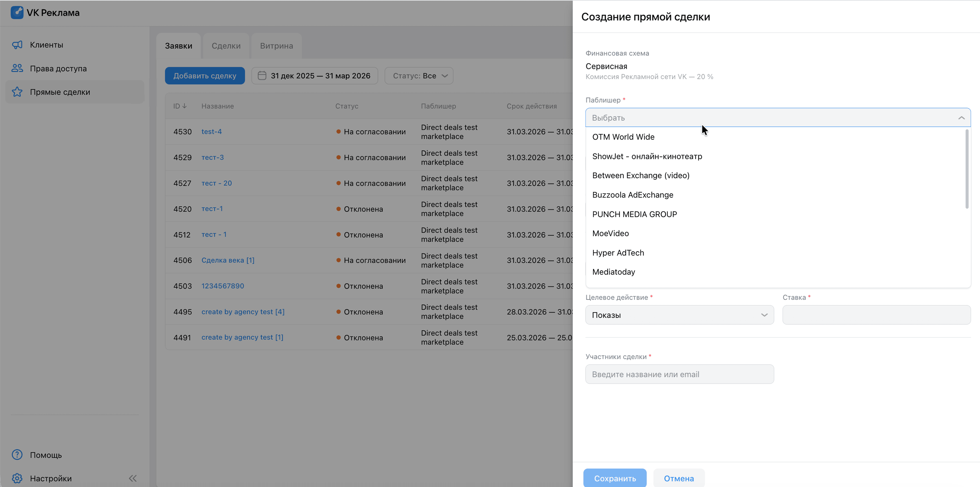This screenshot has width=980, height=487.
Task: Open create by agency test [4] link
Action: click(x=243, y=312)
